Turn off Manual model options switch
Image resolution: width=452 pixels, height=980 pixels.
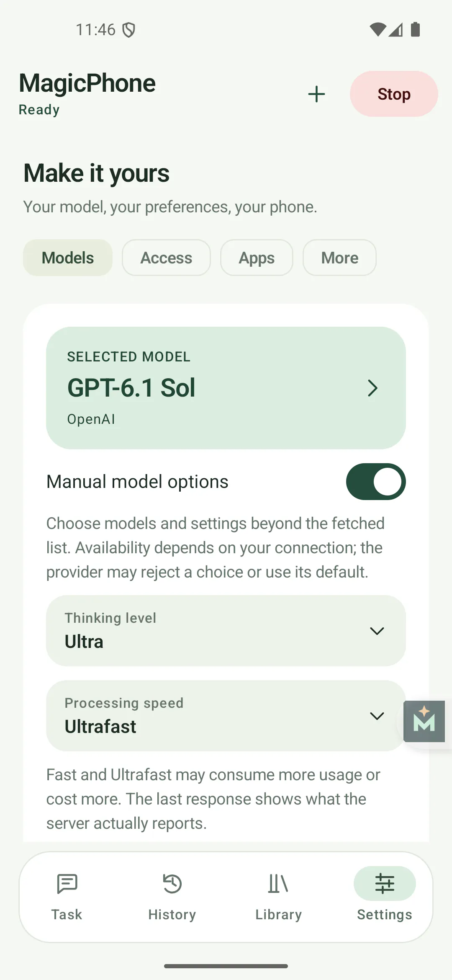(375, 482)
